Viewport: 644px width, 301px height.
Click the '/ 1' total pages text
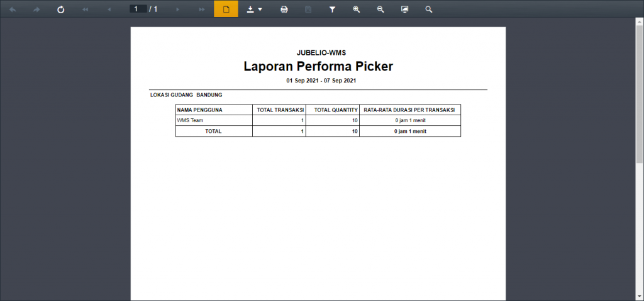pos(153,9)
